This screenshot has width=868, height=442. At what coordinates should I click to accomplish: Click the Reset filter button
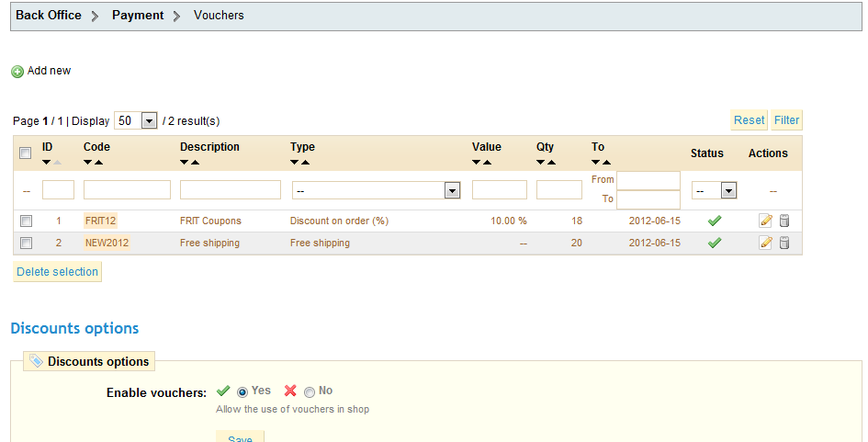point(749,120)
